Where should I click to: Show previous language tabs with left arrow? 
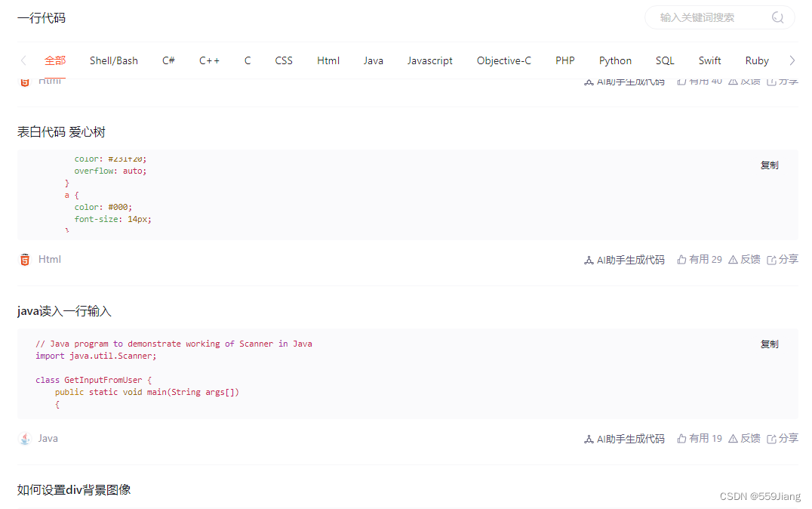[23, 60]
